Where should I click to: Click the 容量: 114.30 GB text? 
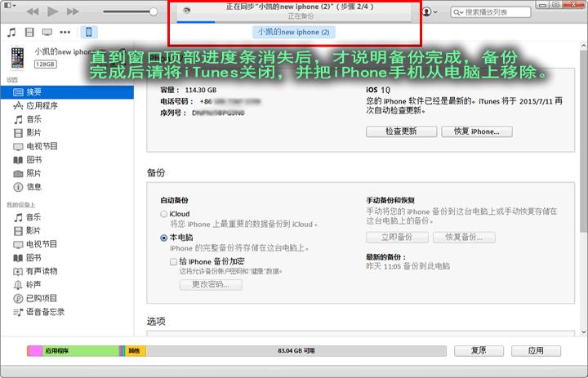click(x=189, y=90)
